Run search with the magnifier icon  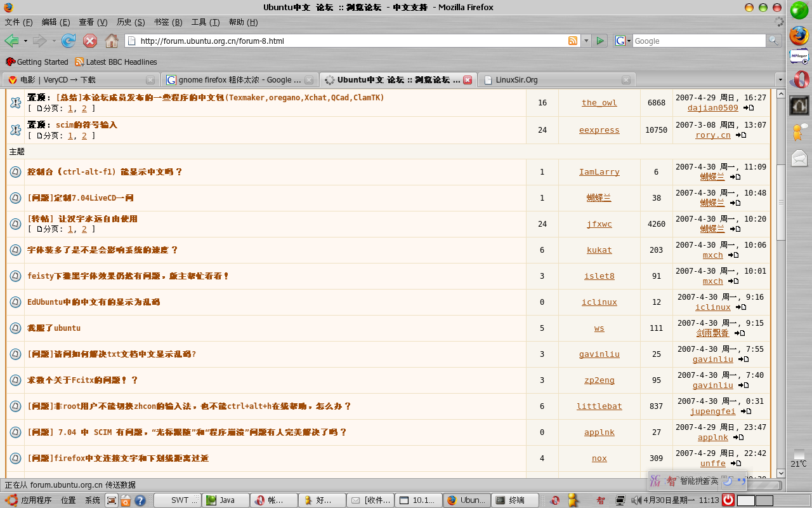(774, 41)
